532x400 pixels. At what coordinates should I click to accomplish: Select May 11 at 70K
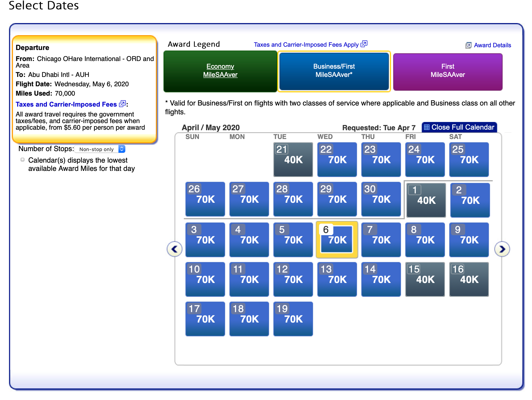pyautogui.click(x=249, y=279)
